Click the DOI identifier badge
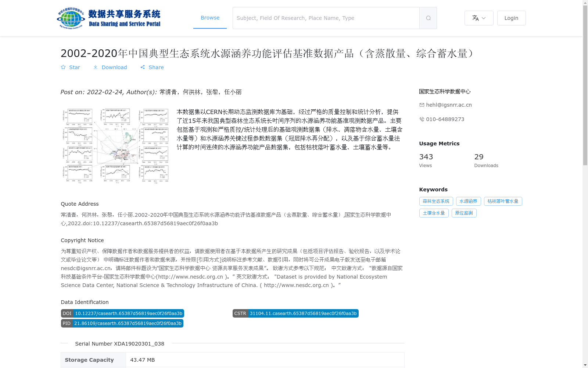The image size is (588, 368). (x=122, y=314)
